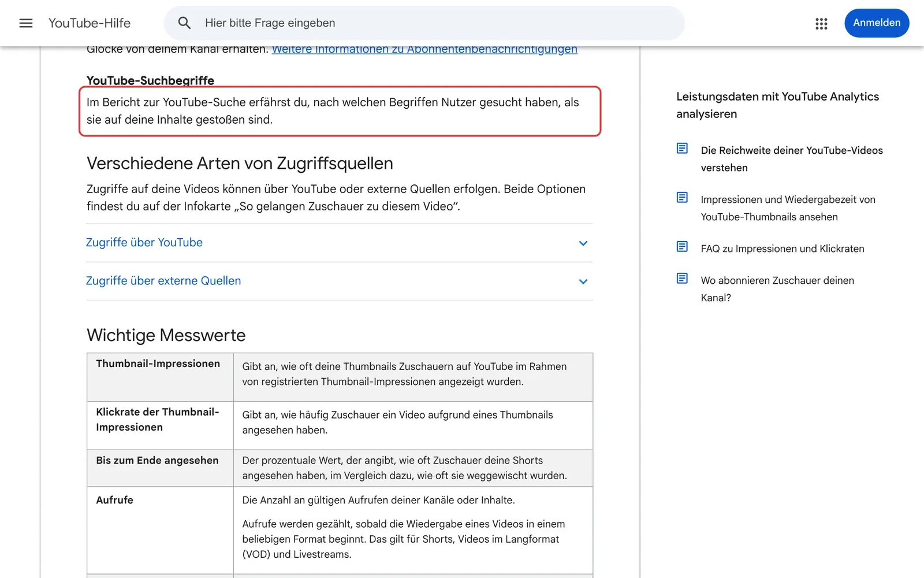
Task: Click the 'Bis zum Ende angesehen' table cell
Action: [x=160, y=468]
